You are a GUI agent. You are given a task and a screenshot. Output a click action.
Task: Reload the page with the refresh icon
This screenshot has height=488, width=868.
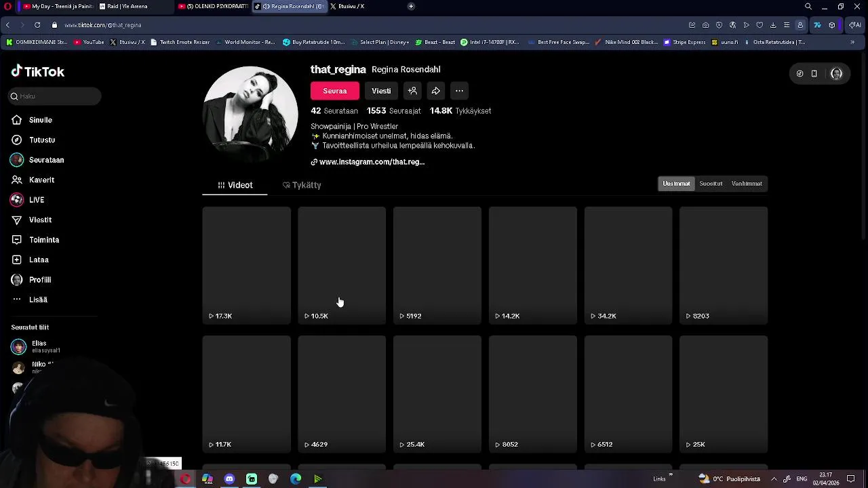pyautogui.click(x=37, y=25)
